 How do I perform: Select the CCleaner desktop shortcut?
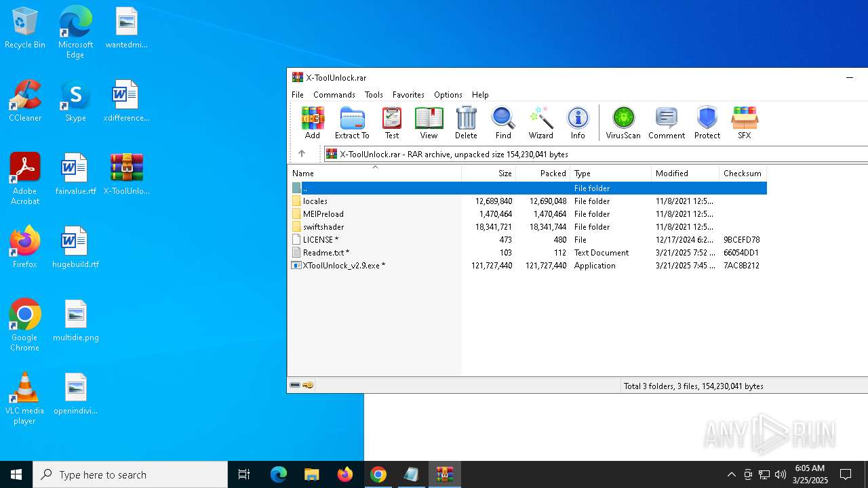tap(25, 101)
